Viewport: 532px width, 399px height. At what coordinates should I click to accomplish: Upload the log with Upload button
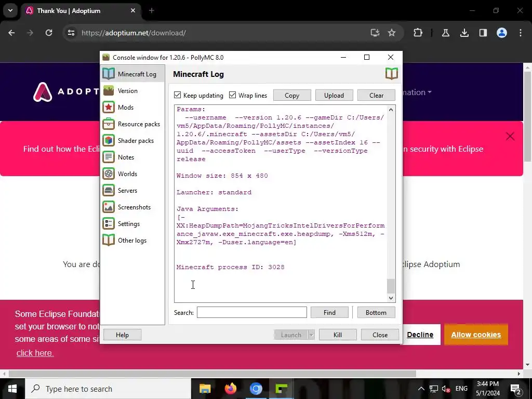[x=334, y=96]
